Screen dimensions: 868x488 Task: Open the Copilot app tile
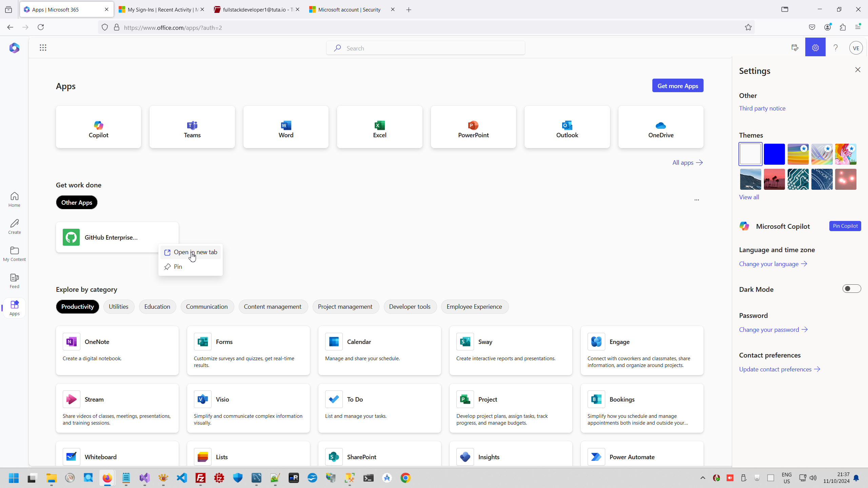(x=98, y=127)
